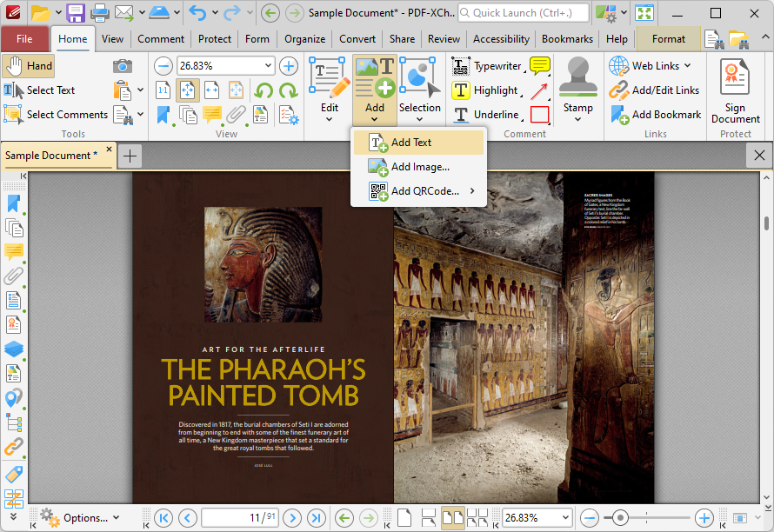
Task: Click the Highlight tool button
Action: coord(485,90)
